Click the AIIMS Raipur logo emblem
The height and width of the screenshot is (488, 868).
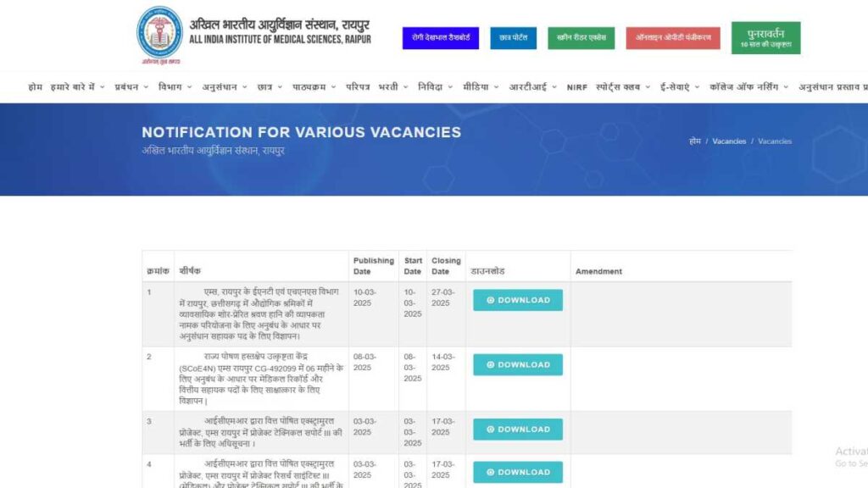(x=159, y=35)
